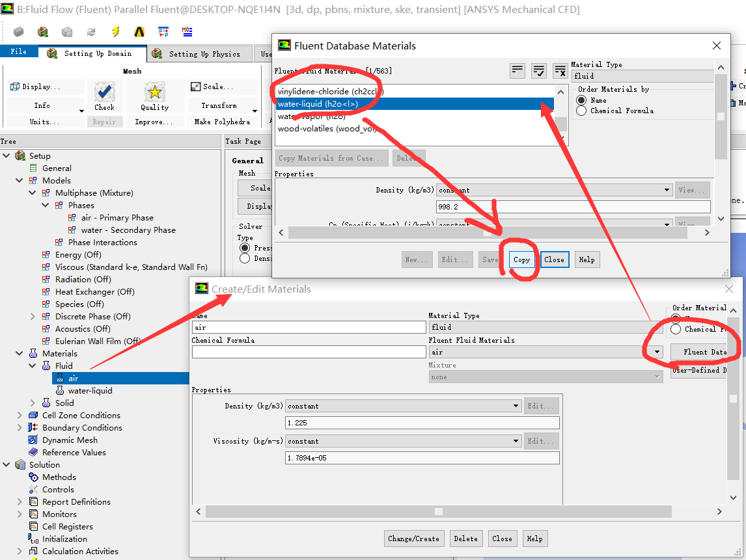Click the gray mesh cube toolbar icon
The width and height of the screenshot is (746, 560).
19,32
